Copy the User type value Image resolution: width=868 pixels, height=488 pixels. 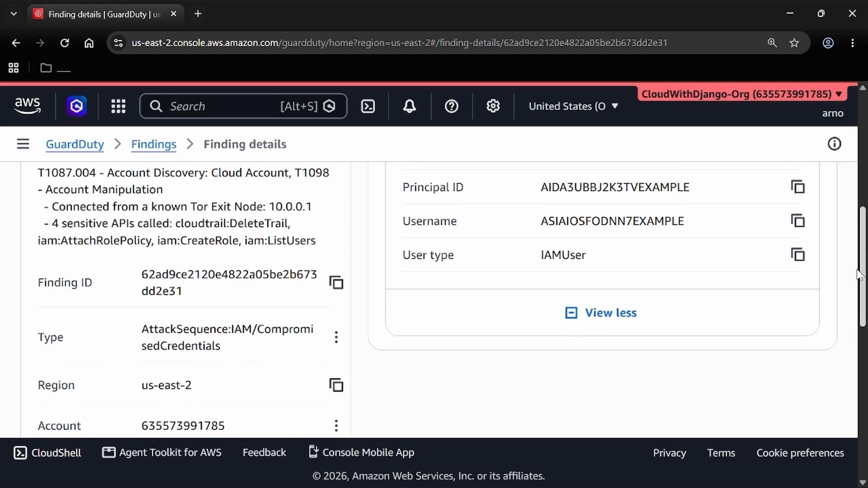pyautogui.click(x=798, y=254)
